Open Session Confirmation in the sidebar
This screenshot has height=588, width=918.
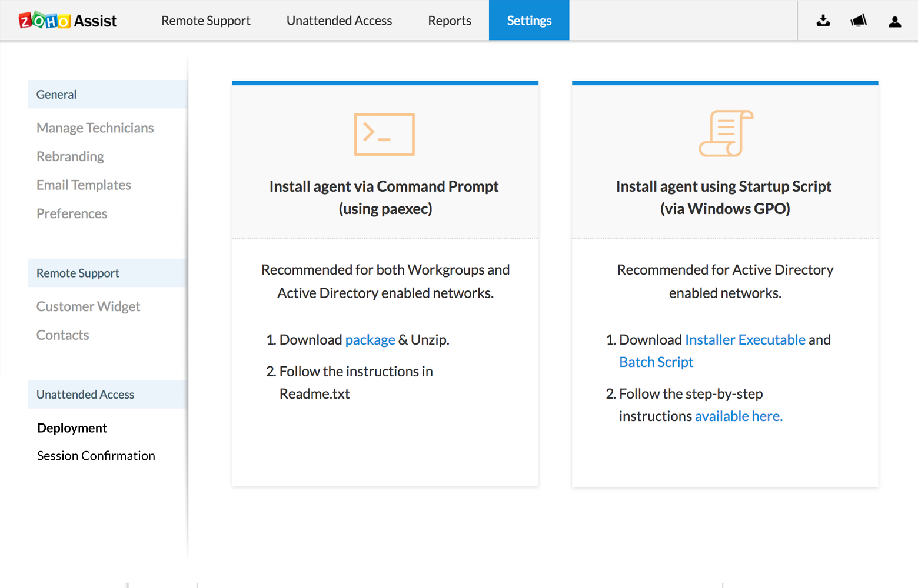pyautogui.click(x=96, y=456)
